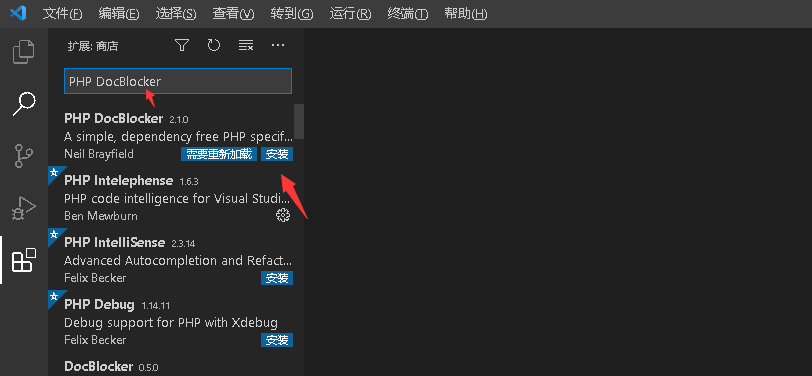This screenshot has height=376, width=812.
Task: Click the filter extensions funnel icon
Action: tap(181, 46)
